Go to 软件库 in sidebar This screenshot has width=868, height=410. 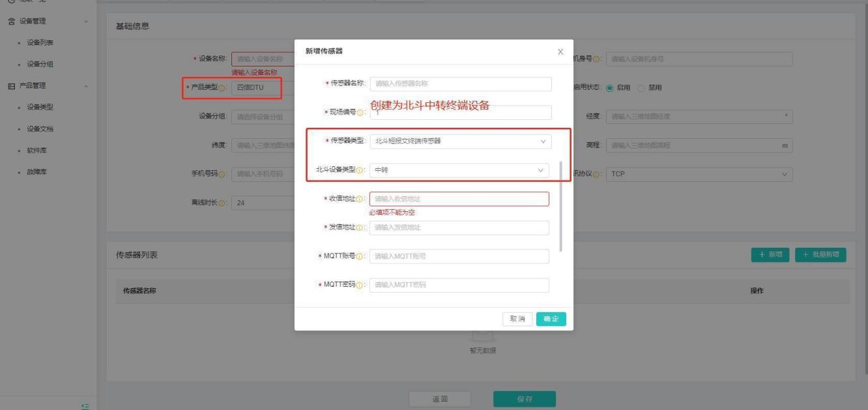pos(36,151)
